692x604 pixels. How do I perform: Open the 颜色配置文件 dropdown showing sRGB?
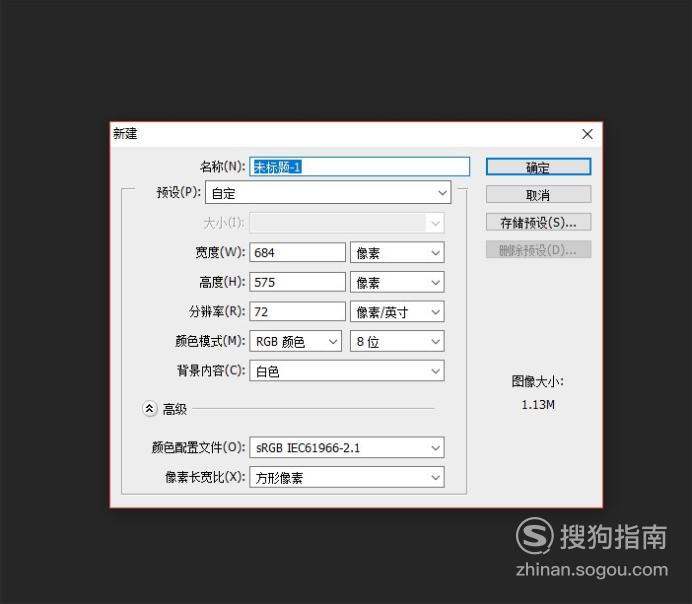click(x=346, y=447)
